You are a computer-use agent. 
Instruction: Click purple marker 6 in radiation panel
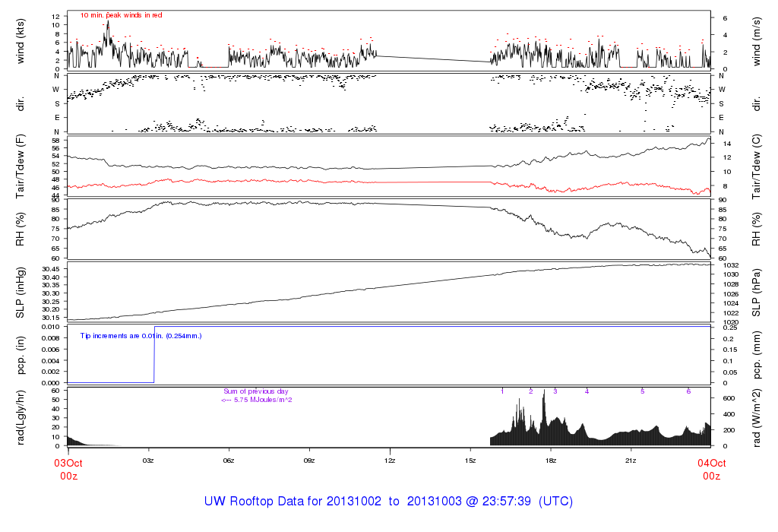(x=688, y=391)
